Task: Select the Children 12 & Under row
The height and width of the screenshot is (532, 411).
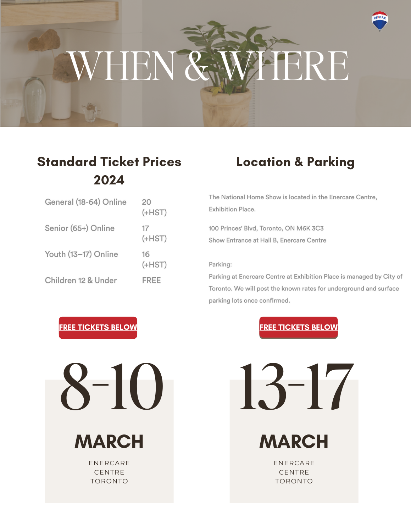Action: click(x=103, y=280)
